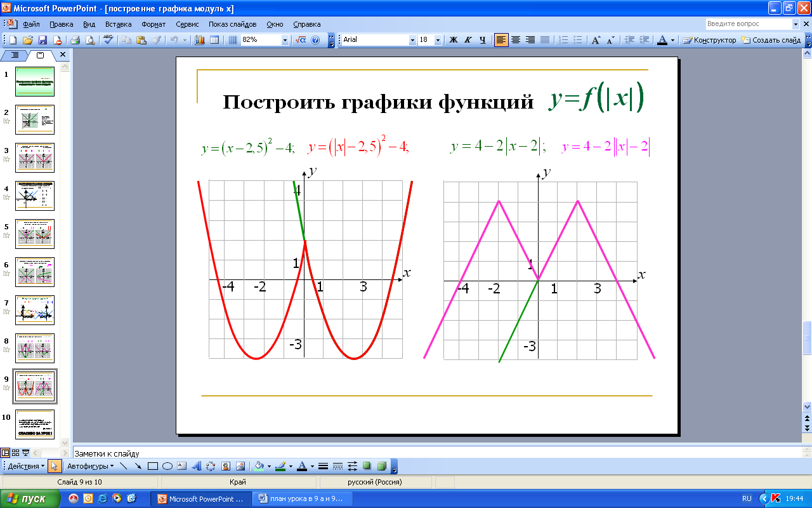Open PowerPoint help (question mark icon)
Image resolution: width=812 pixels, height=508 pixels.
pyautogui.click(x=315, y=40)
